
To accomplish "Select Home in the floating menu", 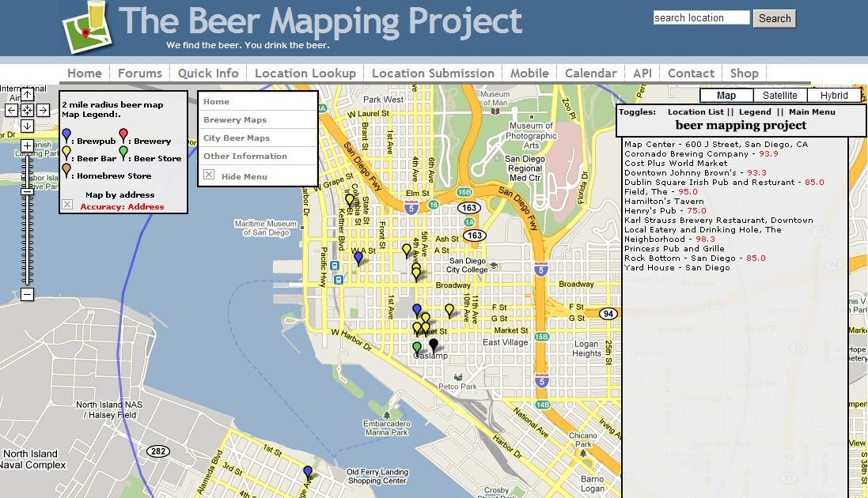I will (257, 101).
